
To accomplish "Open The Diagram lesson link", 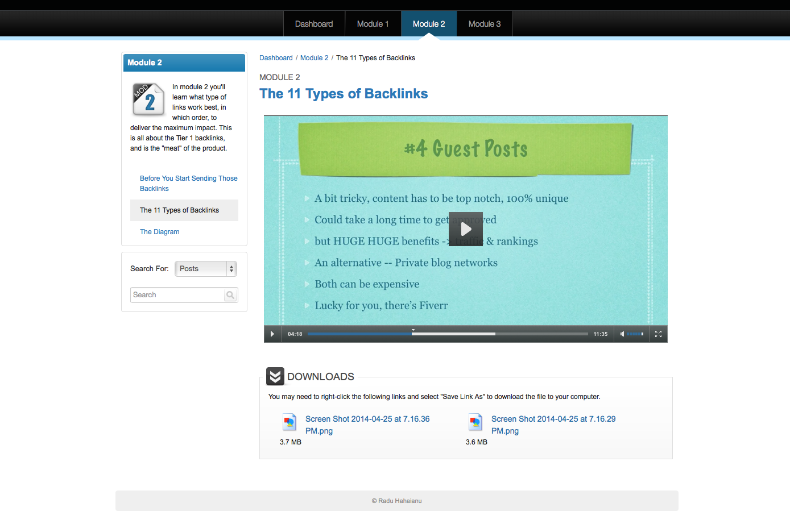I will 159,232.
